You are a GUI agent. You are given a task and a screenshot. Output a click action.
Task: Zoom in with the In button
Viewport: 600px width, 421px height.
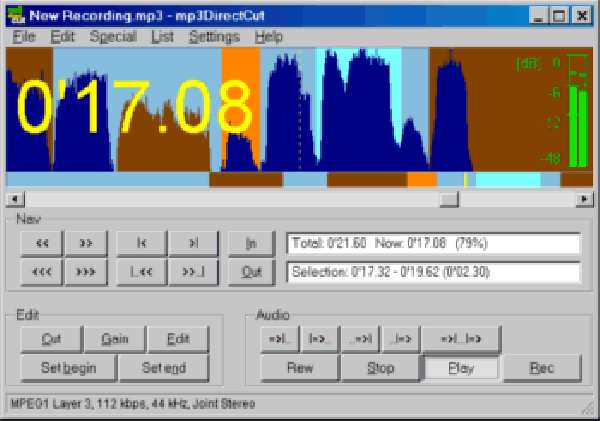pyautogui.click(x=250, y=243)
